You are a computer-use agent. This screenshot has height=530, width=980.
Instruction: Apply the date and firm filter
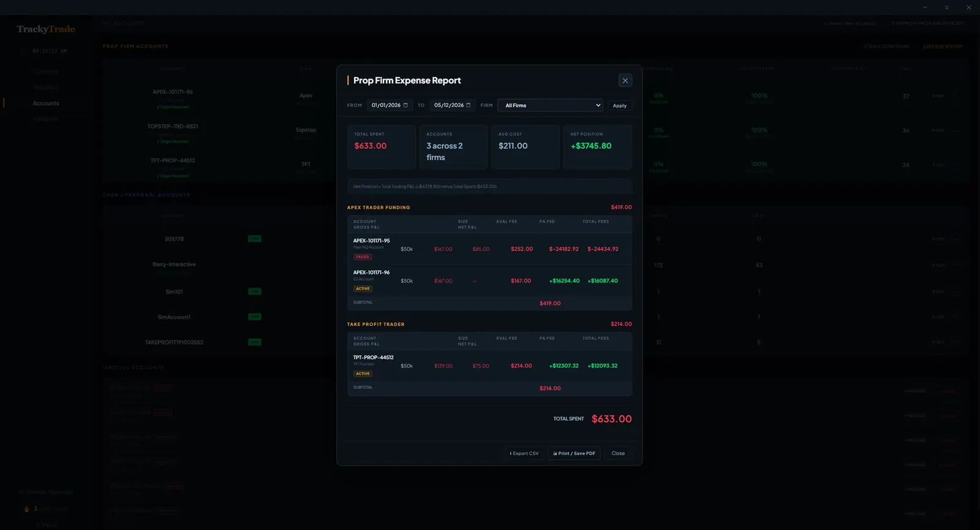(619, 105)
